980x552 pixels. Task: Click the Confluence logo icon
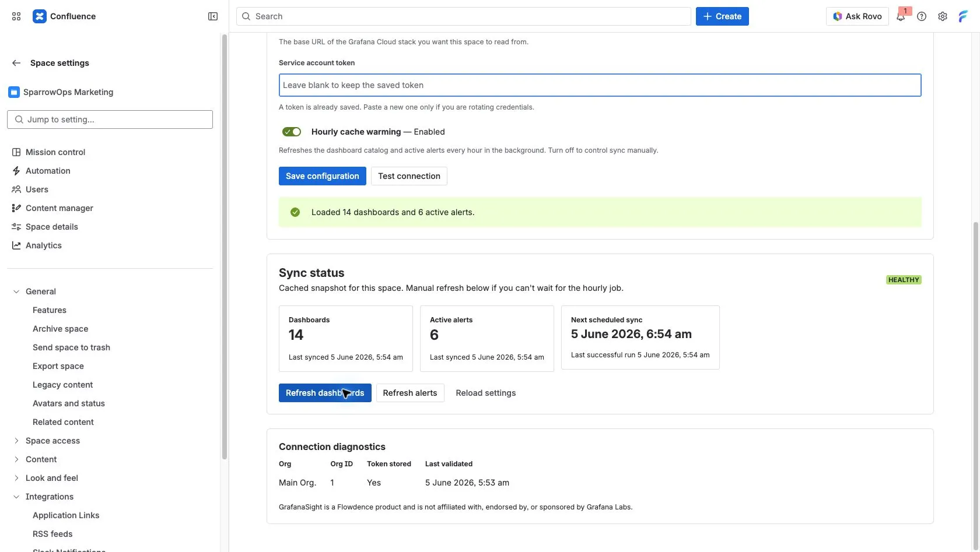[x=39, y=16]
